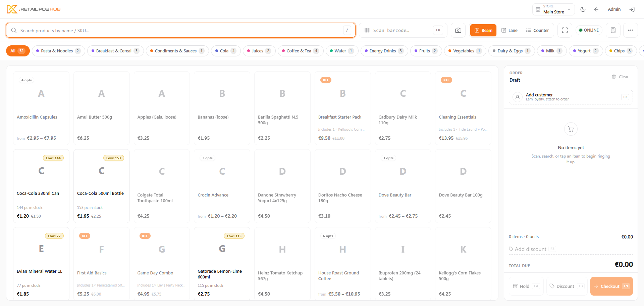Add Coca-Cola 330ml Can to order
Screen dimensions: 644x306
[41, 186]
